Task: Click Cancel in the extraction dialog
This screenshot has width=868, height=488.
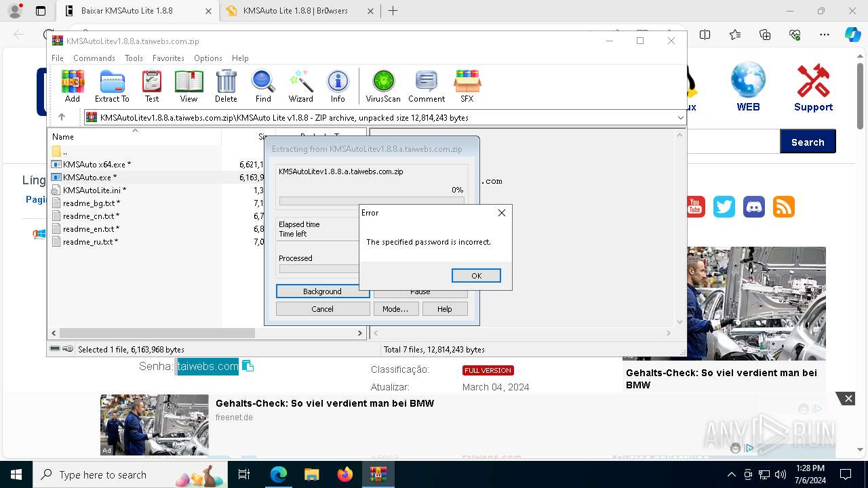Action: coord(323,309)
